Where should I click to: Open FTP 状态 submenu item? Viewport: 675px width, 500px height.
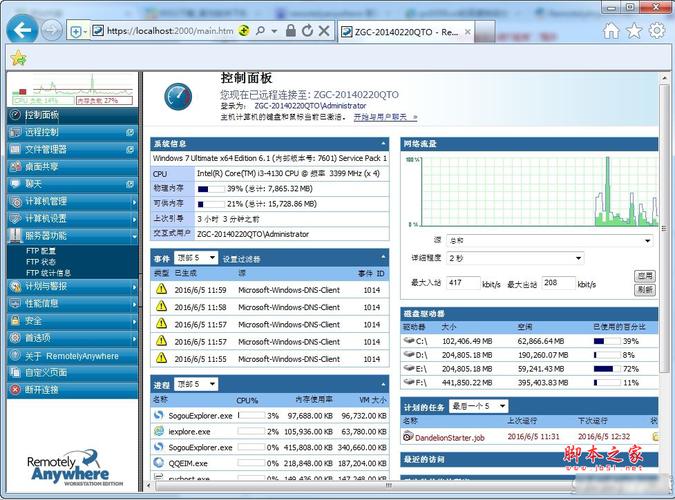(x=40, y=262)
